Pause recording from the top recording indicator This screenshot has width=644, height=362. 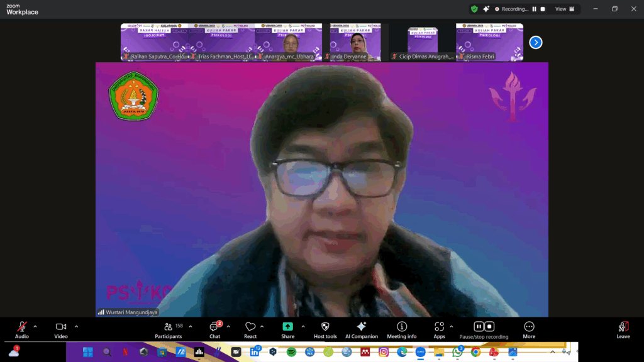coord(535,9)
